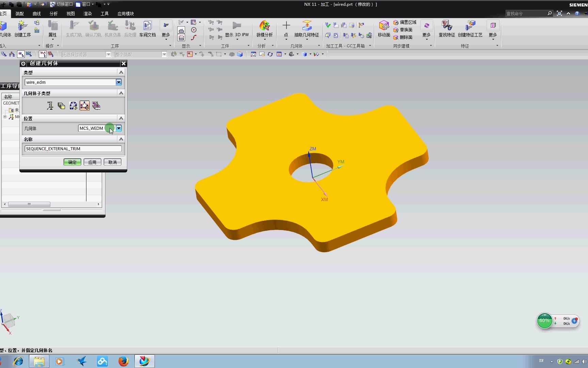Open the 类型 wire_edm dropdown
This screenshot has height=368, width=588.
tap(118, 82)
